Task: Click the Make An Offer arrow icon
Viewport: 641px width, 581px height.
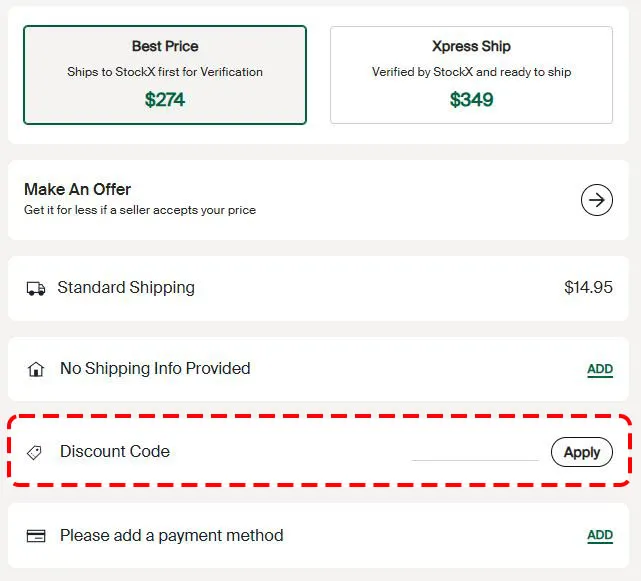Action: (597, 200)
